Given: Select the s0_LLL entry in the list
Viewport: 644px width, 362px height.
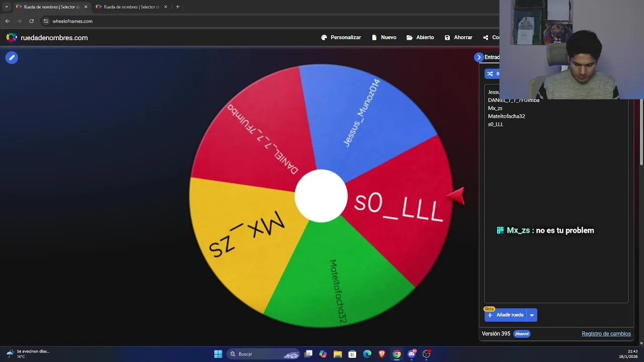Looking at the screenshot, I should 496,124.
